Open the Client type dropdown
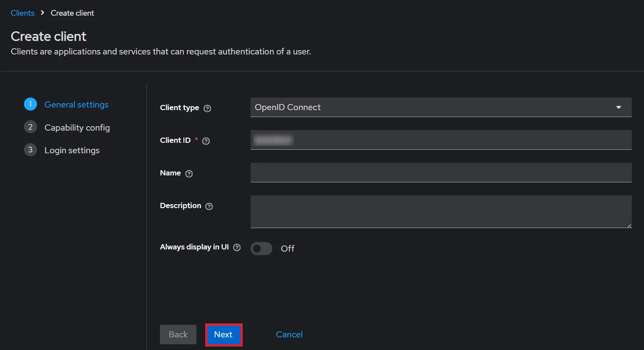Viewport: 644px width, 350px height. coord(441,107)
